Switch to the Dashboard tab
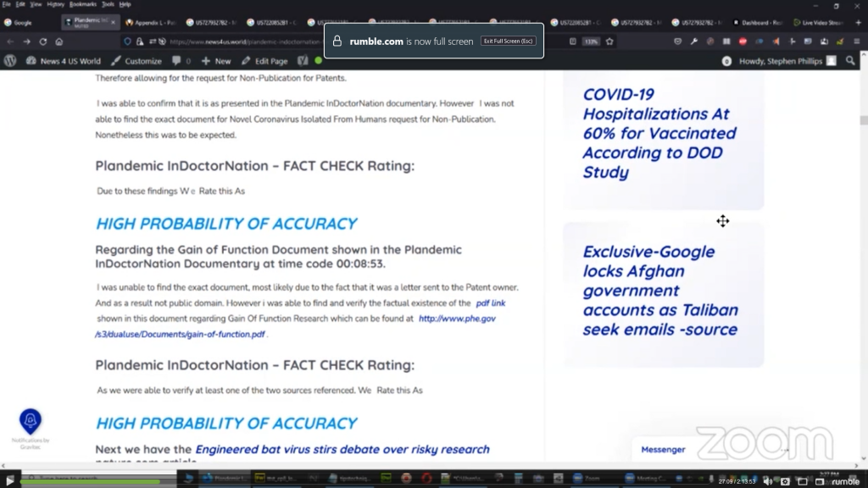This screenshot has height=488, width=868. coord(757,23)
